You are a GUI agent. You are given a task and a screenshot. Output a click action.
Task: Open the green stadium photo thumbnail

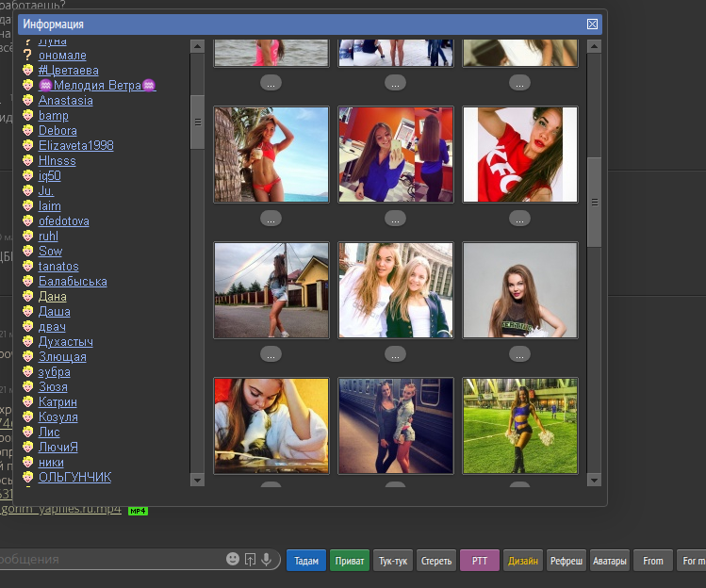519,426
